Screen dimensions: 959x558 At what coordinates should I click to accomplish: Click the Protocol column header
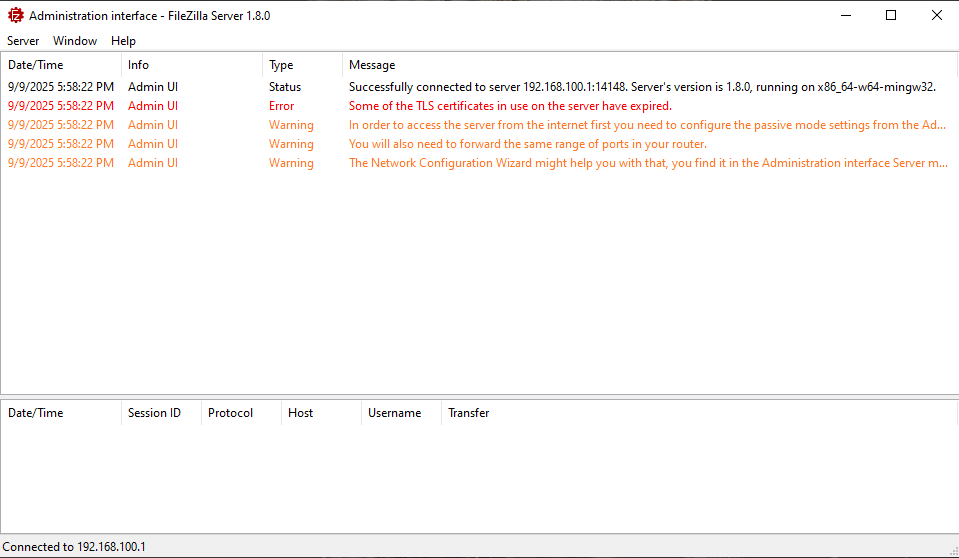point(242,413)
